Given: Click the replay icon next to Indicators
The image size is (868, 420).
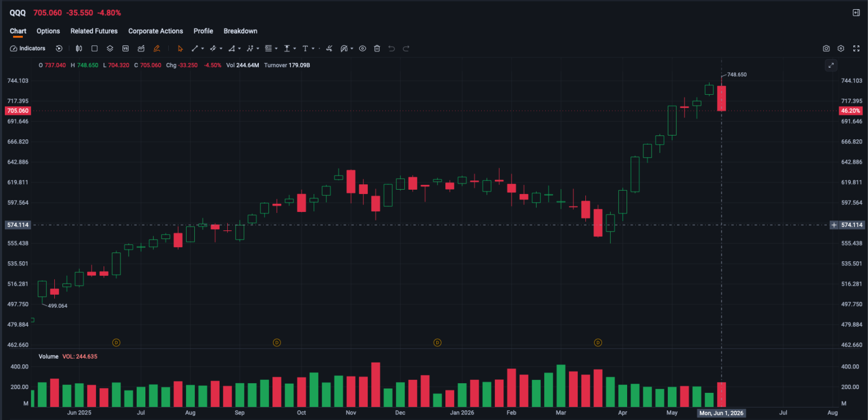Looking at the screenshot, I should [59, 48].
